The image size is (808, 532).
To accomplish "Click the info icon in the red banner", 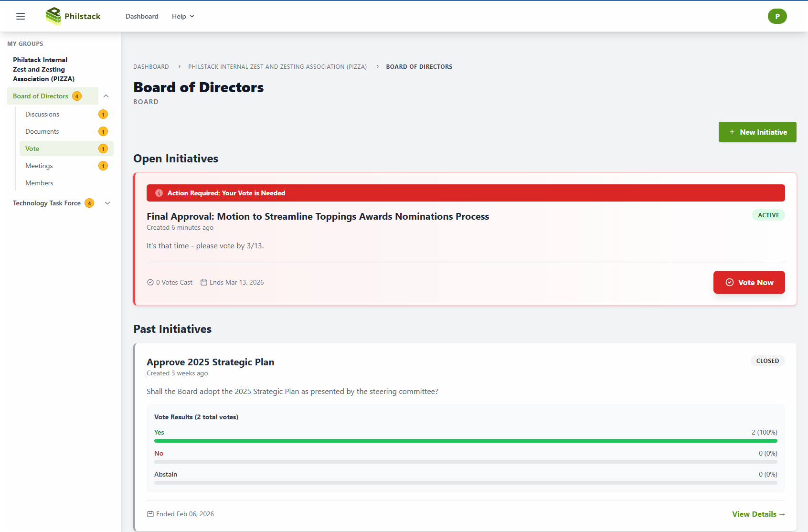I will coord(159,193).
